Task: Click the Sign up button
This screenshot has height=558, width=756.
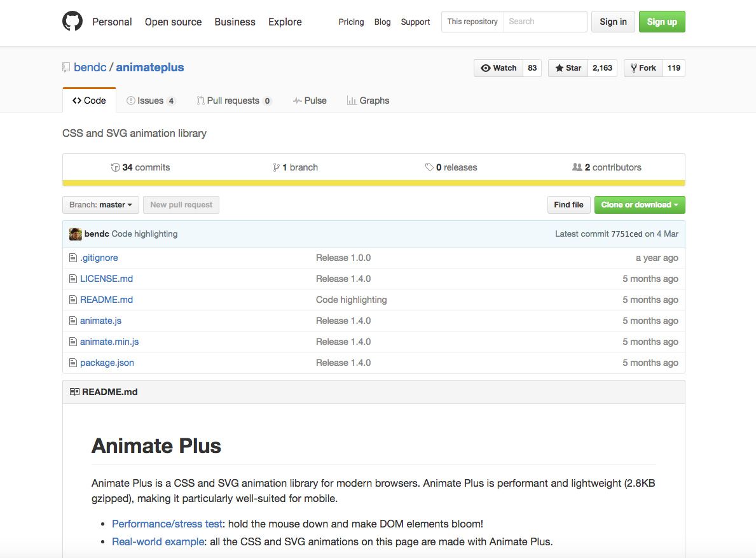Action: click(661, 21)
